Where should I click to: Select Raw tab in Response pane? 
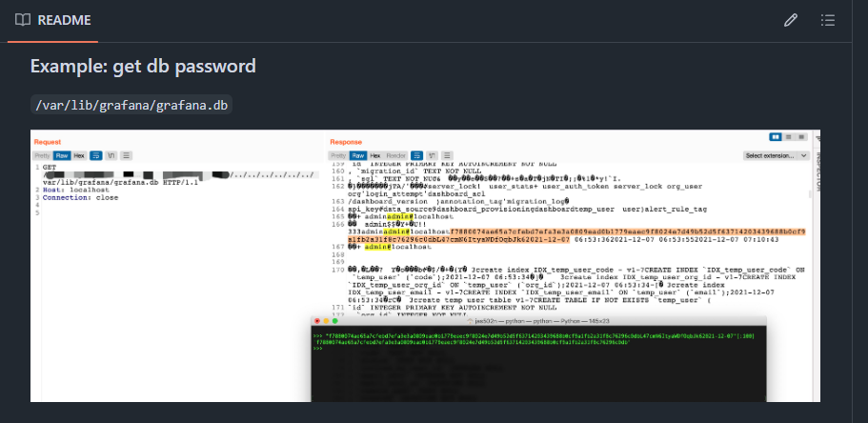(x=358, y=156)
